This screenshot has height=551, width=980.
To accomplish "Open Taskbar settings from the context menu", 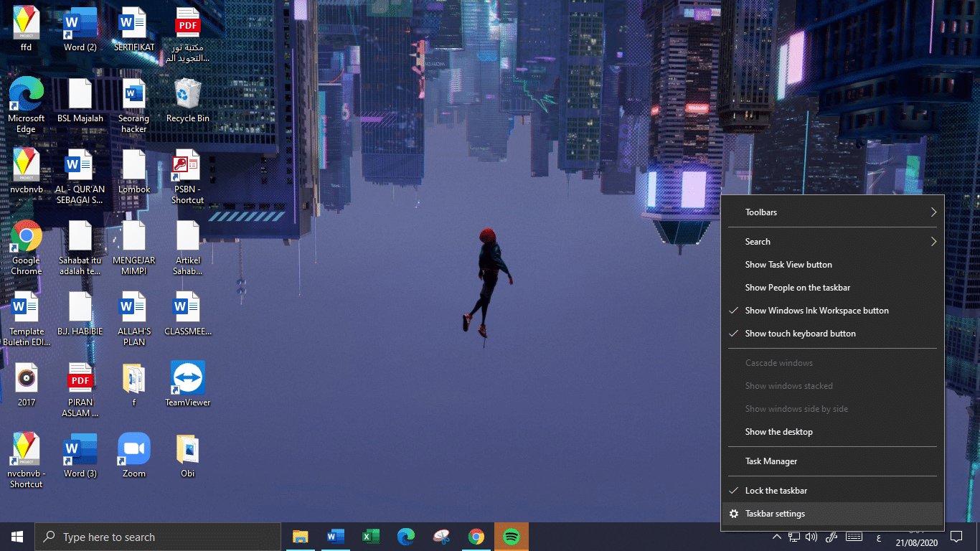I will click(x=832, y=514).
